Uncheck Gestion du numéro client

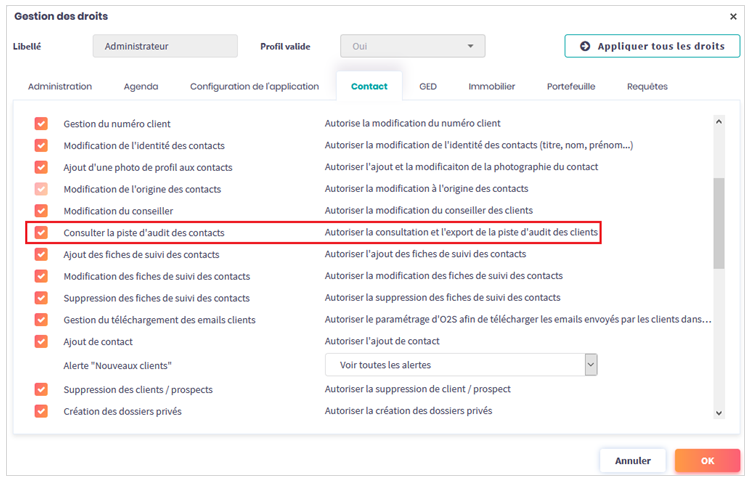click(x=41, y=124)
